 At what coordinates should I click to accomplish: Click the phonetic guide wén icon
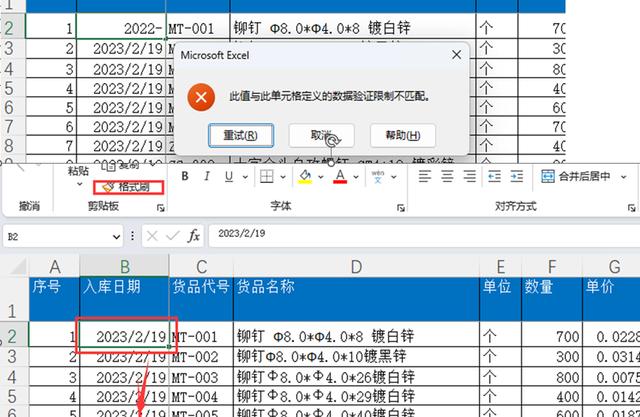coord(378,176)
